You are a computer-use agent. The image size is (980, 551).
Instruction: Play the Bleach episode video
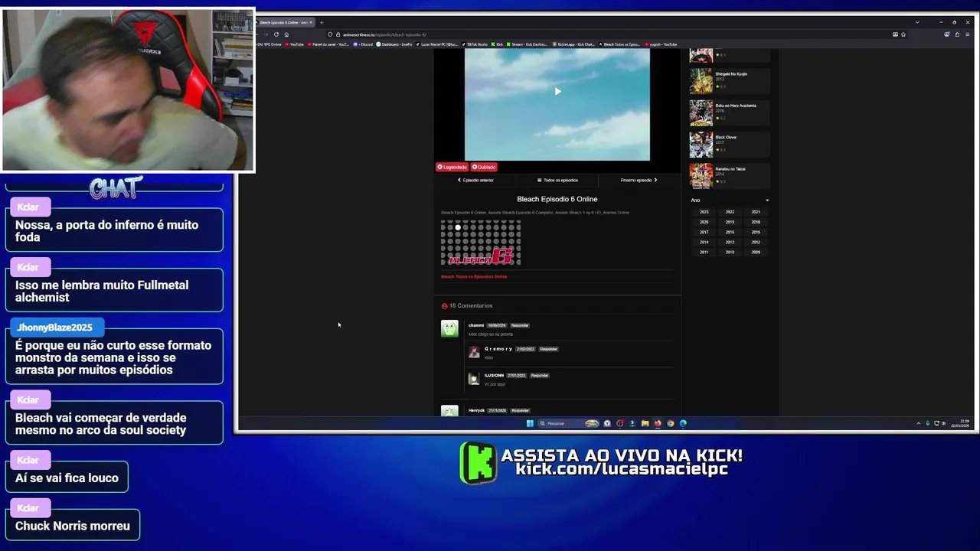(557, 91)
